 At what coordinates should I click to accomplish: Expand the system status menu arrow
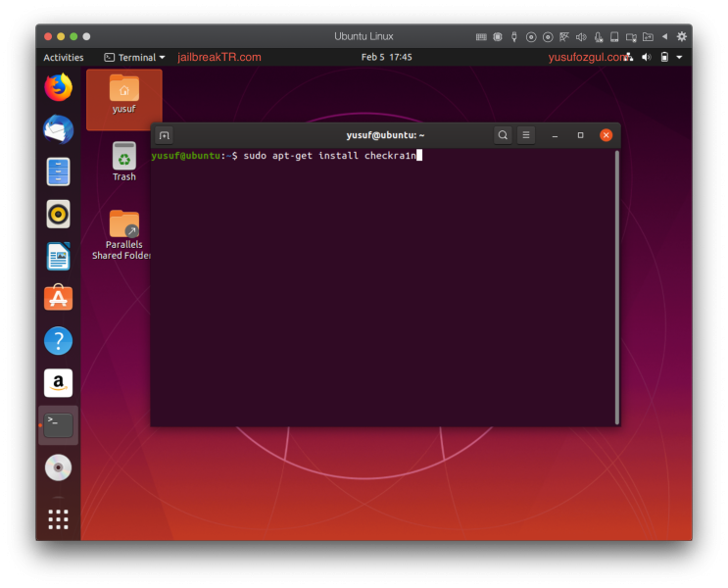(680, 58)
